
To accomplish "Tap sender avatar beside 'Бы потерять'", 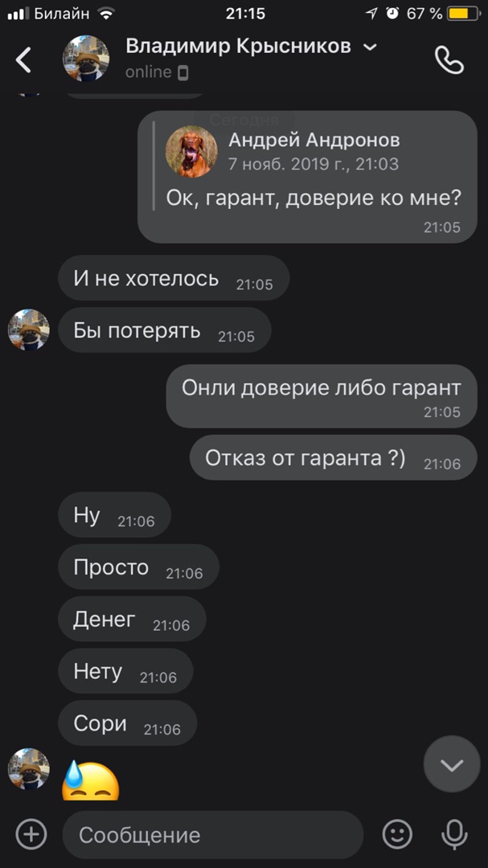I will (29, 330).
